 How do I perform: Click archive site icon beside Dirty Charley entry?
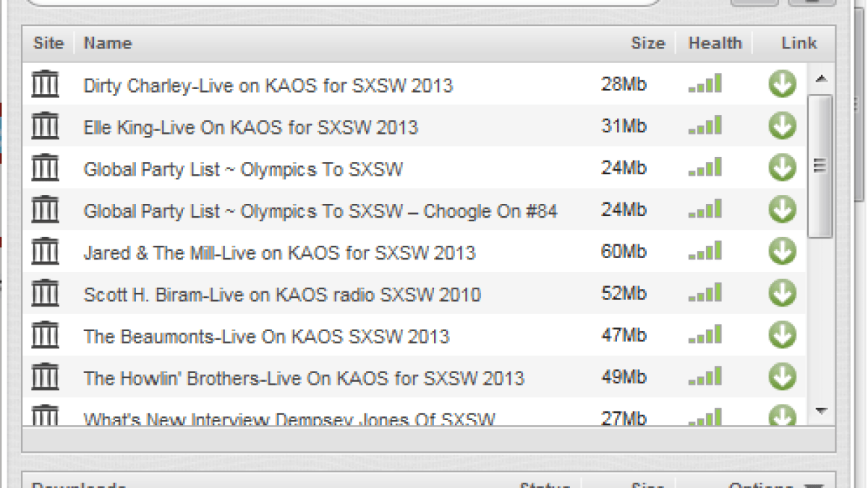(45, 85)
